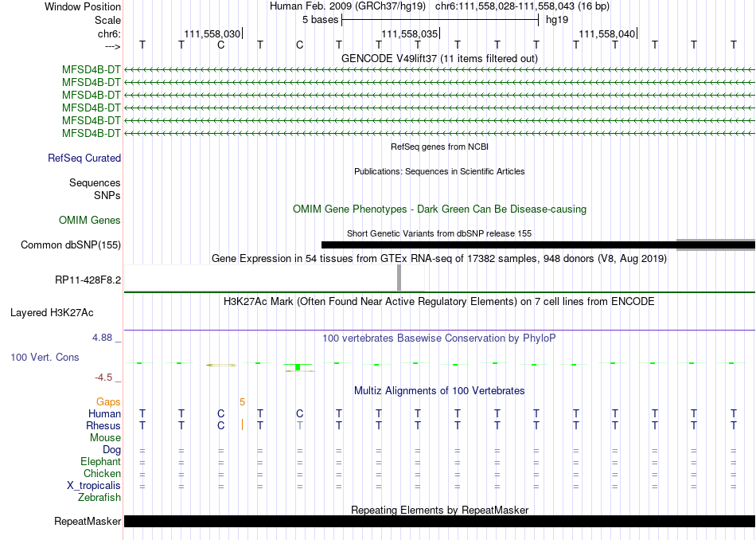Open H3K27Ac Mark track title

pos(439,302)
